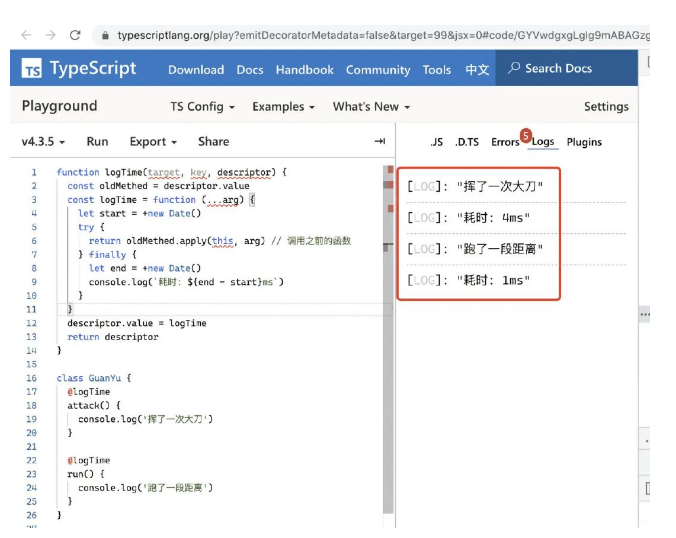The image size is (676, 538).
Task: Reload the page with refresh icon
Action: (x=75, y=35)
